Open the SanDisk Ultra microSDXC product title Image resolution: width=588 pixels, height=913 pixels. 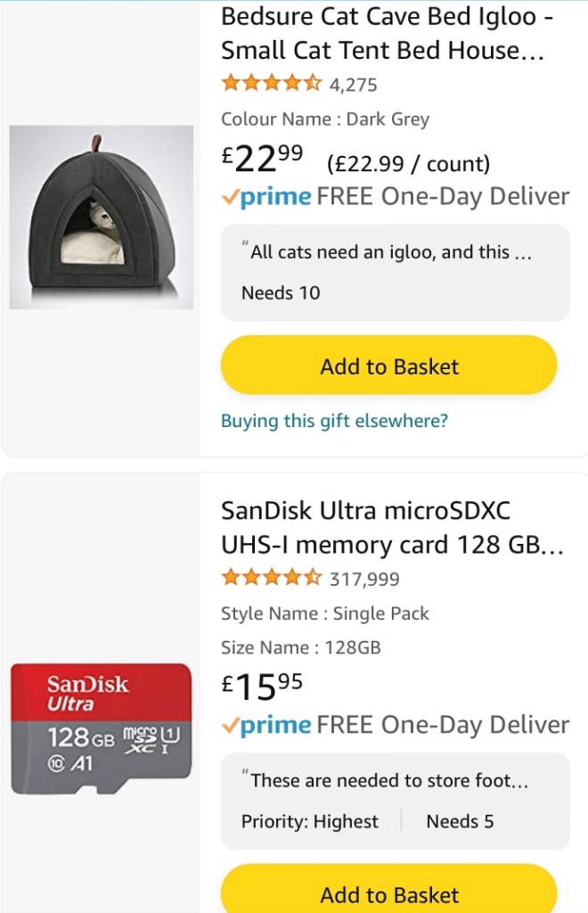point(392,527)
